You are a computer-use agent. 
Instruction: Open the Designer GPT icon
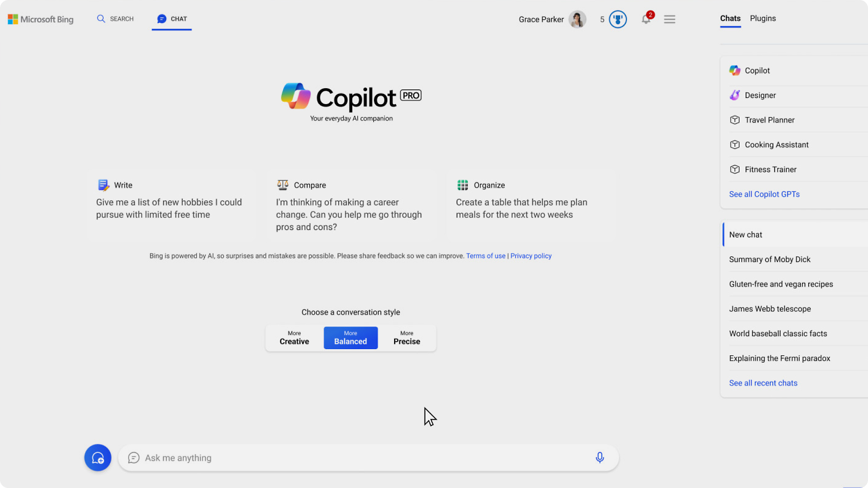[734, 95]
